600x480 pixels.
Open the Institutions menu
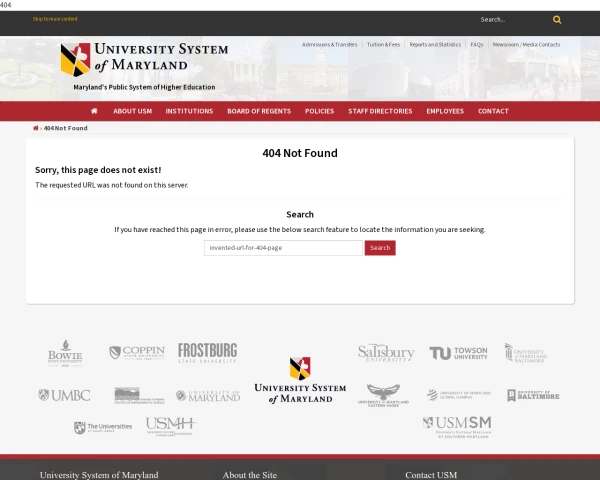(x=189, y=111)
